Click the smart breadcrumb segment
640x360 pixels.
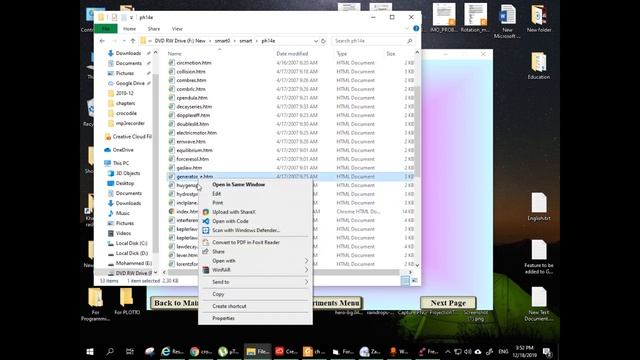pos(246,41)
